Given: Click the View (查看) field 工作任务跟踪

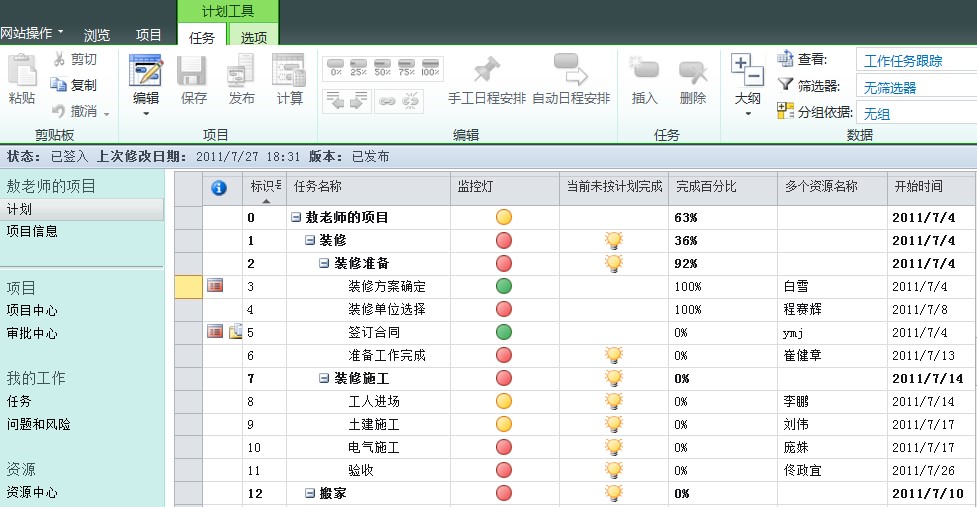Looking at the screenshot, I should tap(915, 61).
